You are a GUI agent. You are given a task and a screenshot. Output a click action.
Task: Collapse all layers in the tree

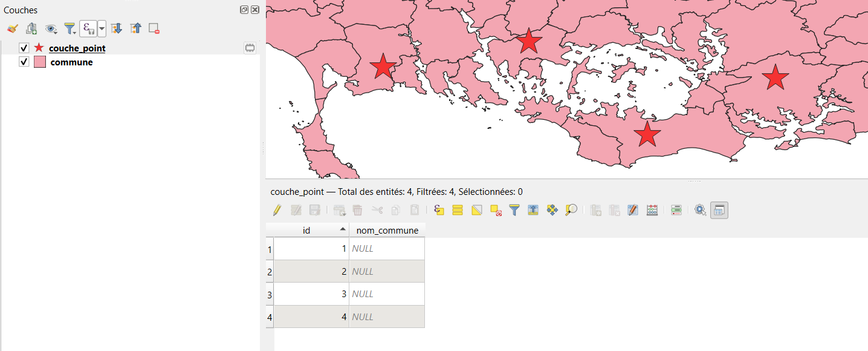(x=135, y=28)
